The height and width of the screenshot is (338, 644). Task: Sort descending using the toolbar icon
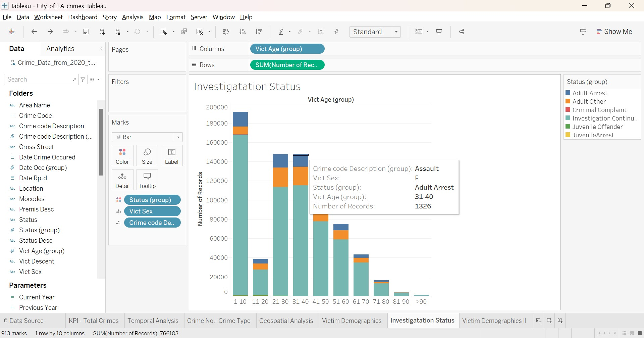259,32
